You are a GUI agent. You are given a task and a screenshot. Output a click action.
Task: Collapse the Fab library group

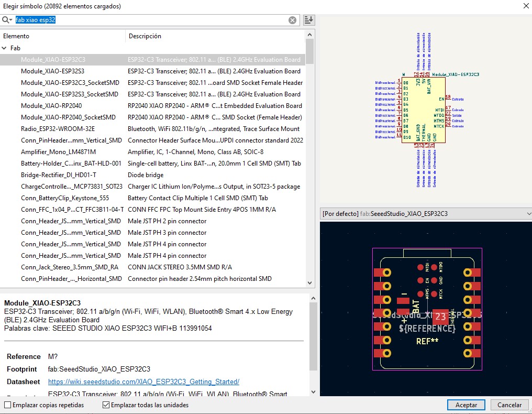[x=4, y=48]
